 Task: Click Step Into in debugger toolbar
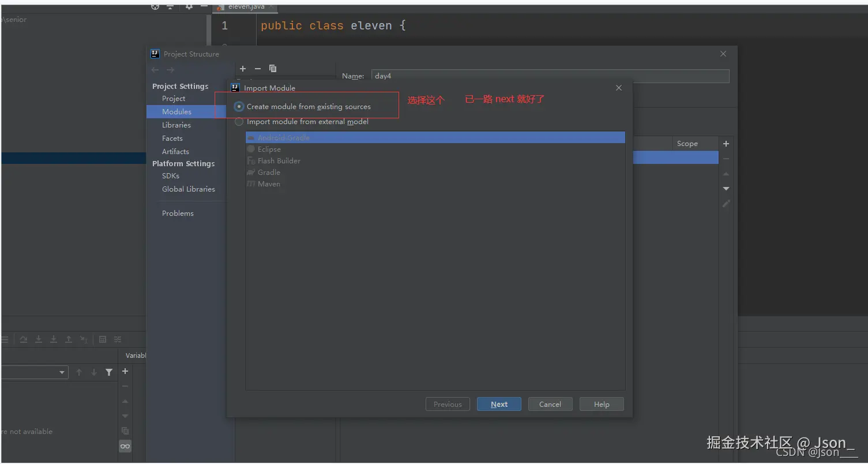(39, 339)
